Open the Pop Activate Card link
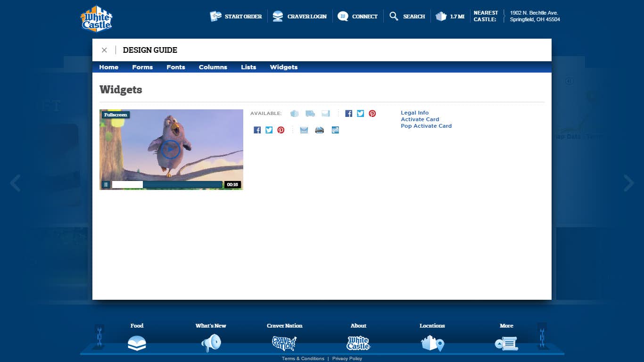This screenshot has height=362, width=644. [426, 126]
